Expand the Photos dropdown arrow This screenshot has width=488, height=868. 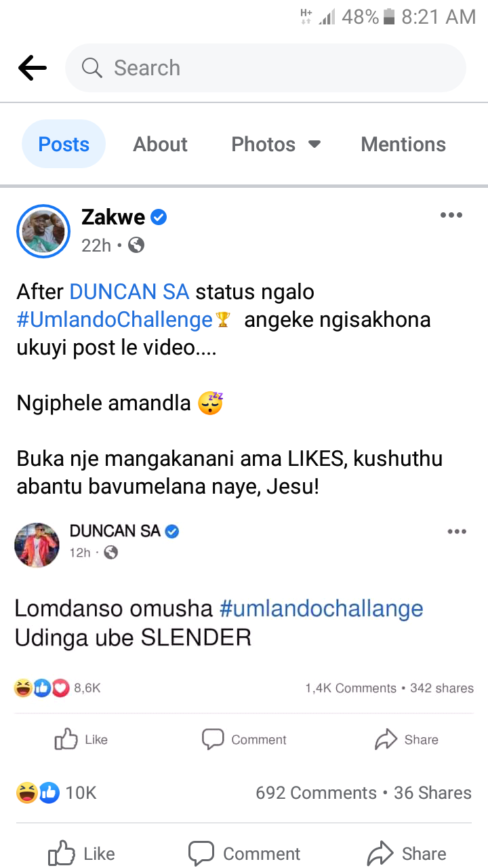[x=314, y=144]
